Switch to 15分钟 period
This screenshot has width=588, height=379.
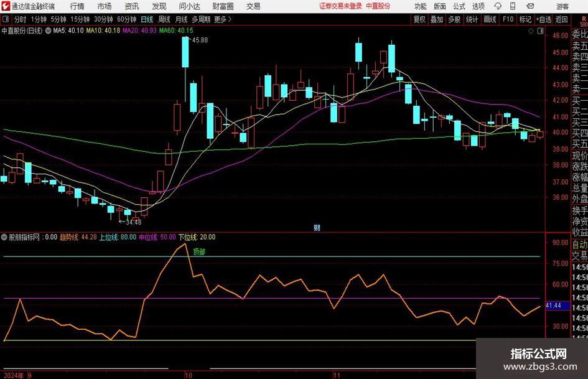pos(80,19)
